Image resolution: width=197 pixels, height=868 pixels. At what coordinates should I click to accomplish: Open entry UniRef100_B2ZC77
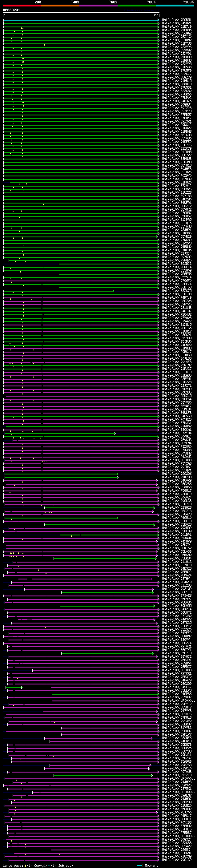176,74
